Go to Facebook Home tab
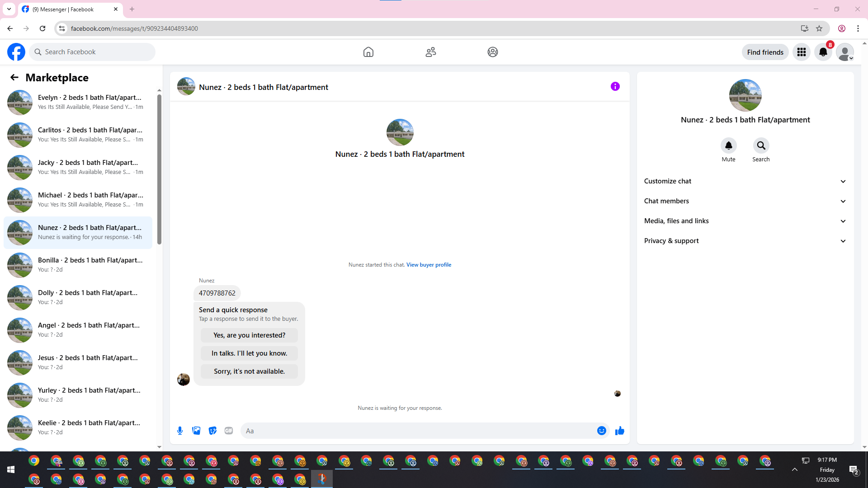Screen dimensions: 868x488 368,52
